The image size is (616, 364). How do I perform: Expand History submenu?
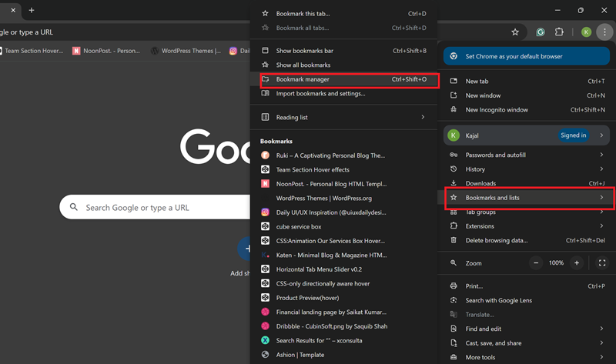tap(527, 169)
